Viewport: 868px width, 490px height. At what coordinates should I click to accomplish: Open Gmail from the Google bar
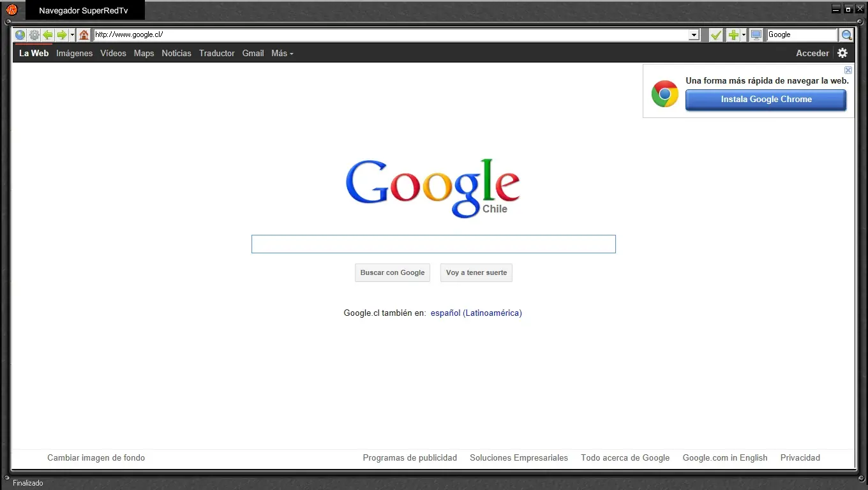pyautogui.click(x=253, y=54)
